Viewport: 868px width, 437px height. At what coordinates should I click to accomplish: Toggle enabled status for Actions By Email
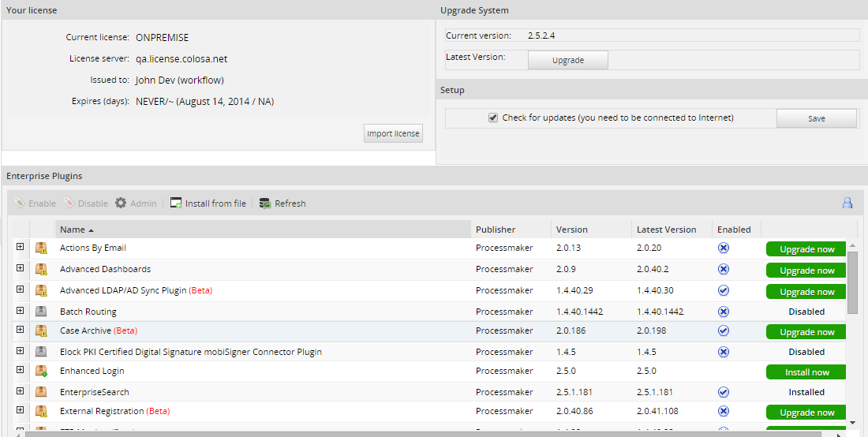click(723, 248)
